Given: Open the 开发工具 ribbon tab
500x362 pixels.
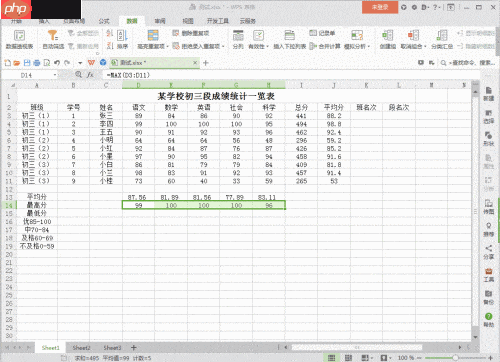Looking at the screenshot, I should click(218, 21).
